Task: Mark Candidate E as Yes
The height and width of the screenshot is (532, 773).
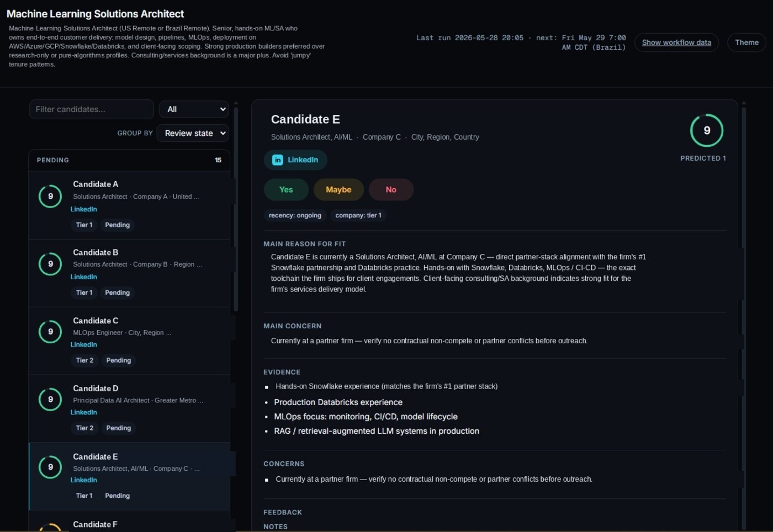Action: pyautogui.click(x=286, y=189)
